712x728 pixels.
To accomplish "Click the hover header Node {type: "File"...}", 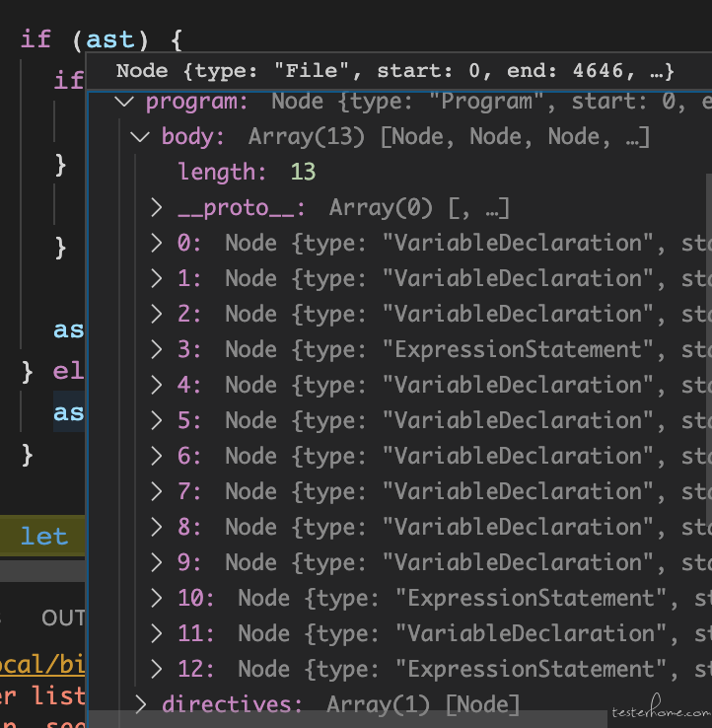I will click(x=394, y=71).
